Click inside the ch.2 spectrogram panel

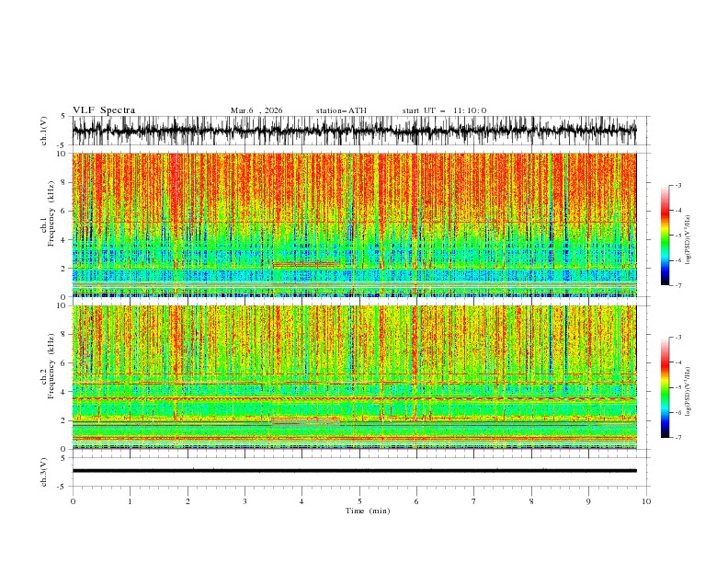tap(354, 377)
